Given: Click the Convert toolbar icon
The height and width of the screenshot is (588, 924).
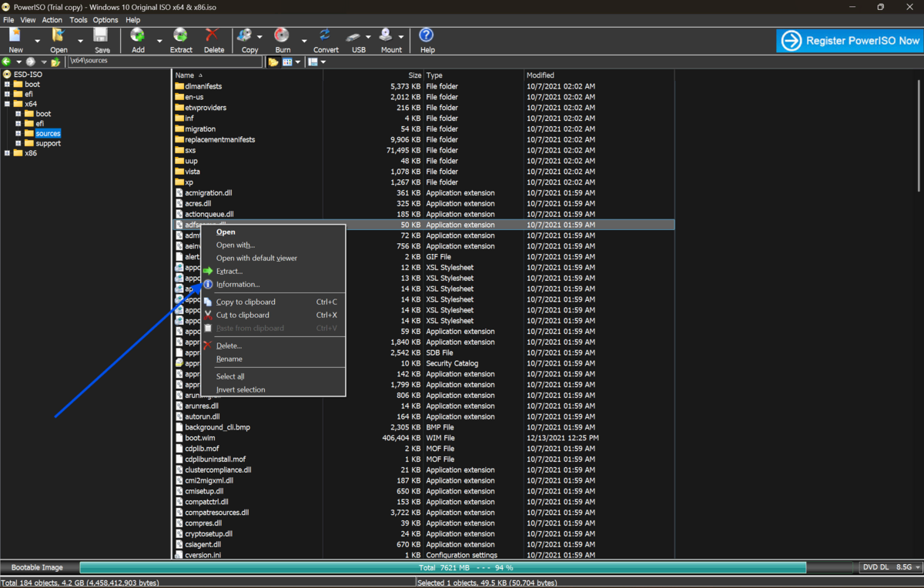Looking at the screenshot, I should pyautogui.click(x=325, y=35).
